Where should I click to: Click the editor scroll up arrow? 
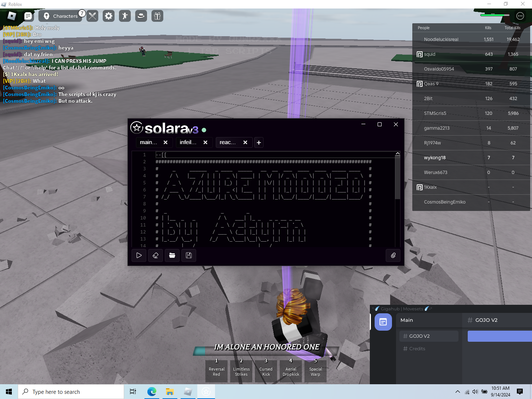398,153
